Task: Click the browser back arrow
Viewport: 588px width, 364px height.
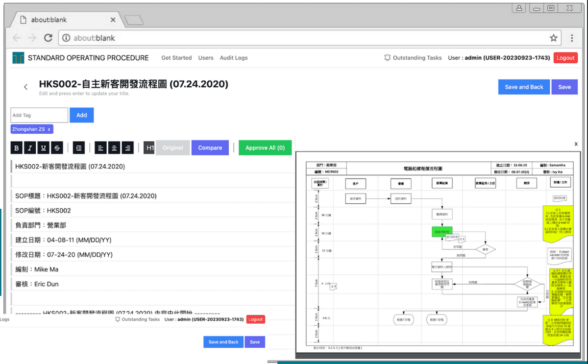Action: point(17,38)
